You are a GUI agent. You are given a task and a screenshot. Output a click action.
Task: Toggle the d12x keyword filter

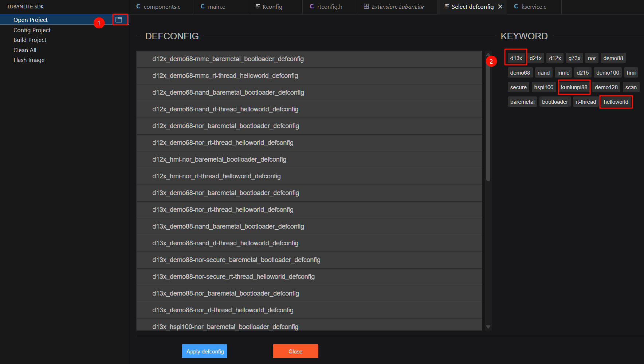tap(555, 58)
